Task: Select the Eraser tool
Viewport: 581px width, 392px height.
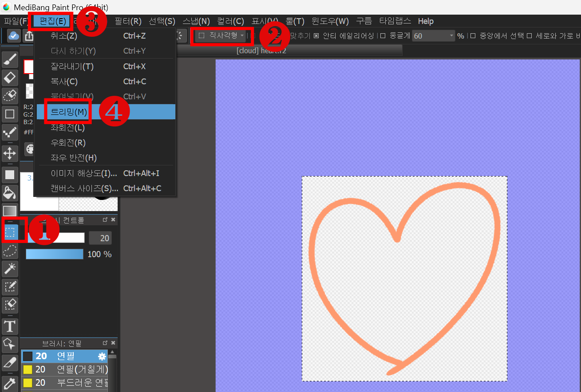Action: [x=10, y=78]
